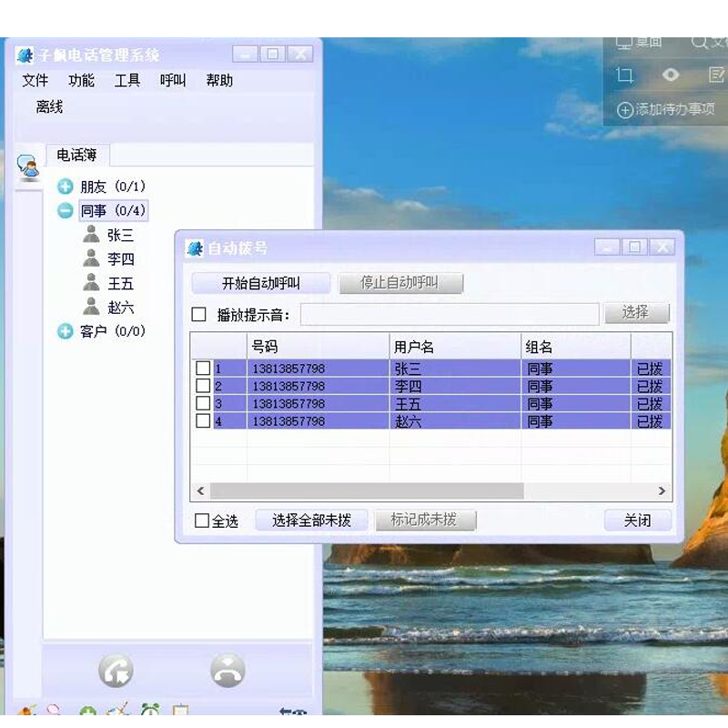Click the 关闭 button in 自动拨号
Viewport: 728px width, 728px height.
click(638, 521)
